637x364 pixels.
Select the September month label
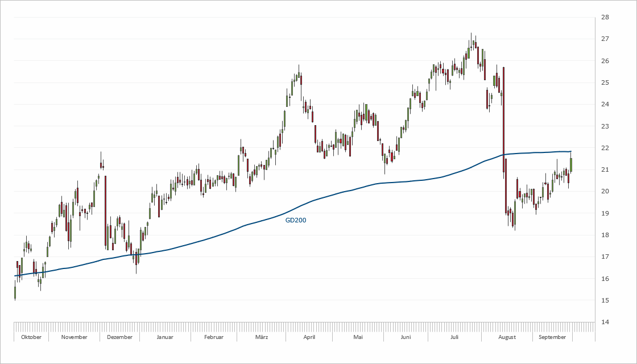tap(553, 337)
